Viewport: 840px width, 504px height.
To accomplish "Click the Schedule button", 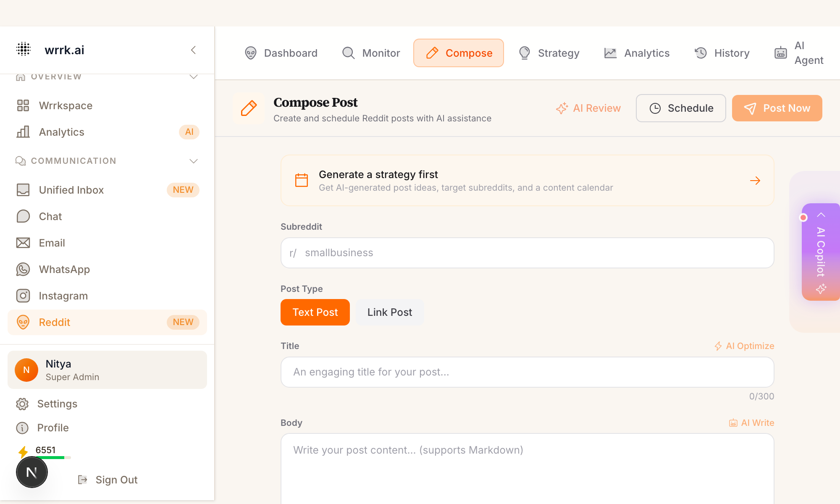I will click(681, 108).
